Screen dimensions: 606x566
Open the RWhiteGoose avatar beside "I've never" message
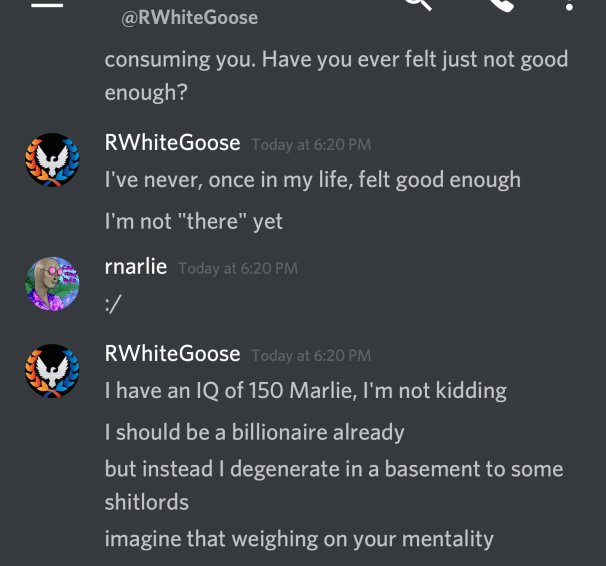(x=52, y=160)
